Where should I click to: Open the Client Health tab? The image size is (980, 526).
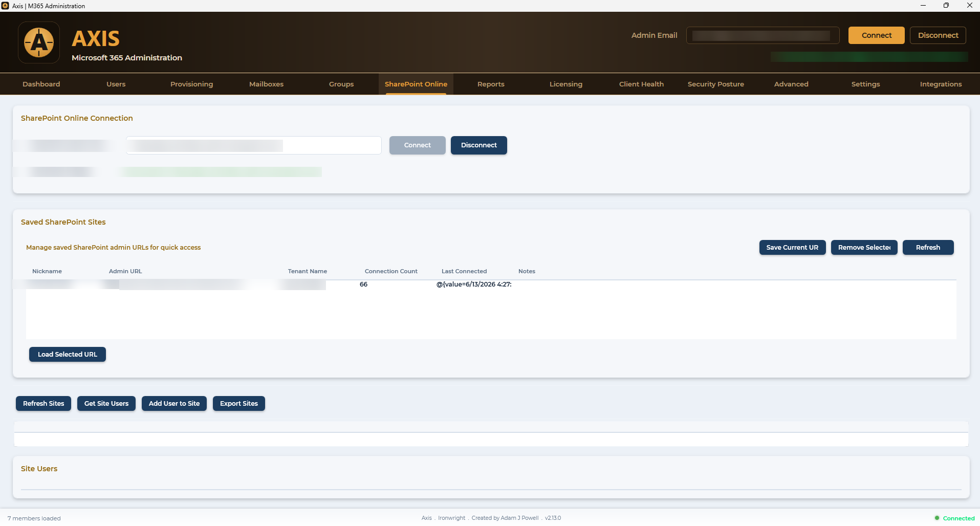(641, 84)
